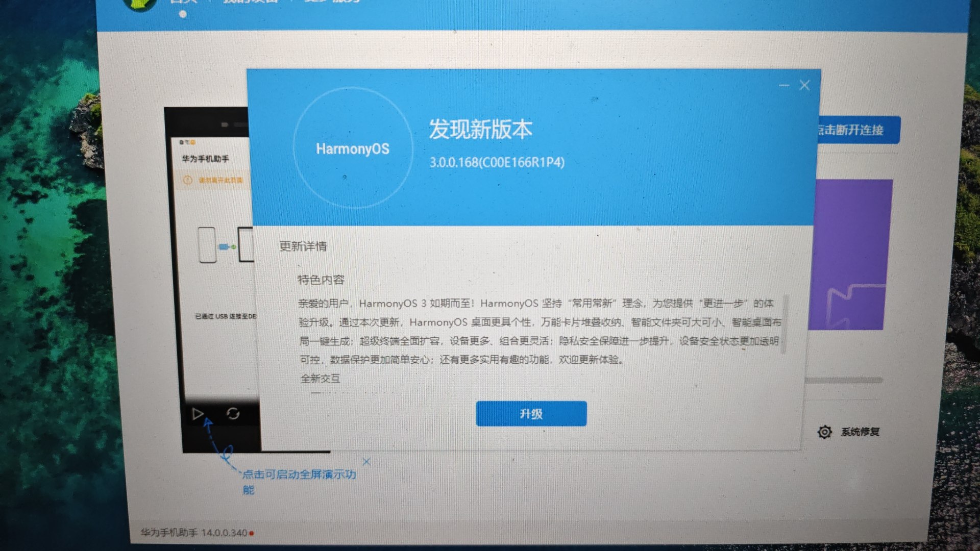Close the HarmonyOS new version dialog
The image size is (980, 551).
pos(804,85)
